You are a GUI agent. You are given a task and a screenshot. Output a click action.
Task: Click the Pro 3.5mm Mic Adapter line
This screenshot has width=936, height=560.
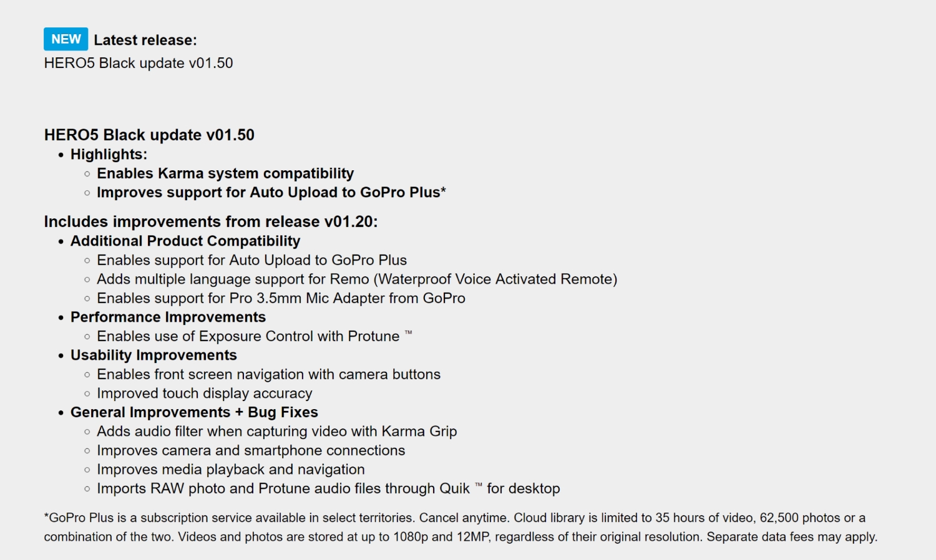(x=281, y=298)
